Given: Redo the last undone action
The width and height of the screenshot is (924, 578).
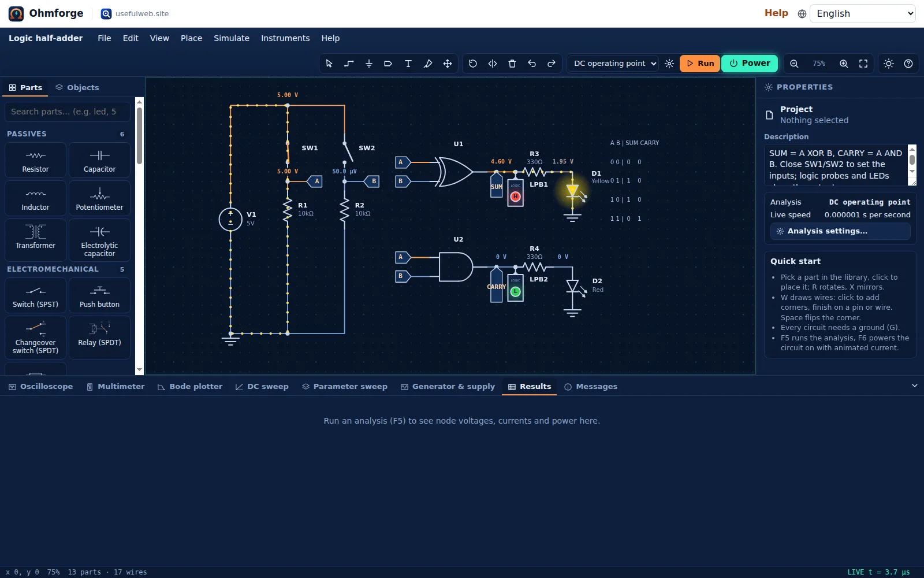Looking at the screenshot, I should 551,64.
